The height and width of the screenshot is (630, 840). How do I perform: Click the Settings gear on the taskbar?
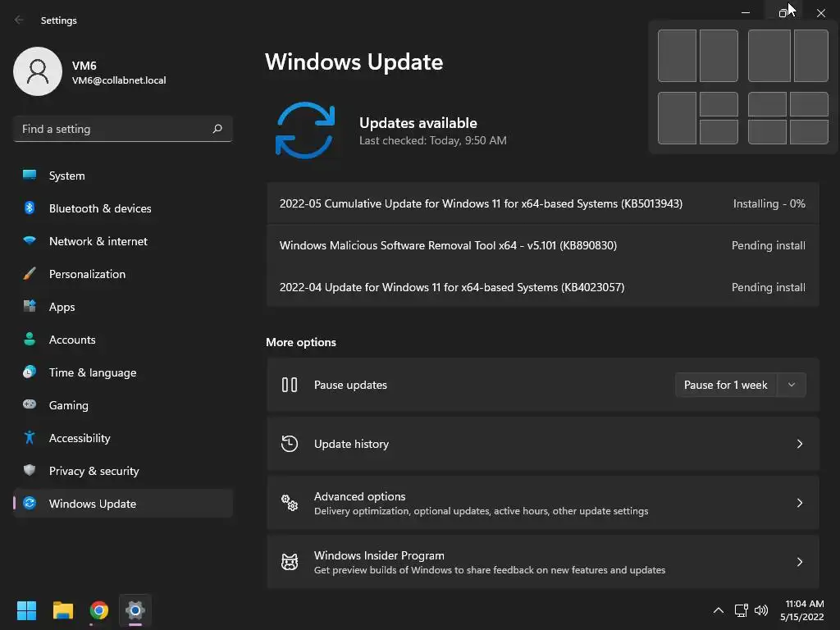click(x=135, y=610)
